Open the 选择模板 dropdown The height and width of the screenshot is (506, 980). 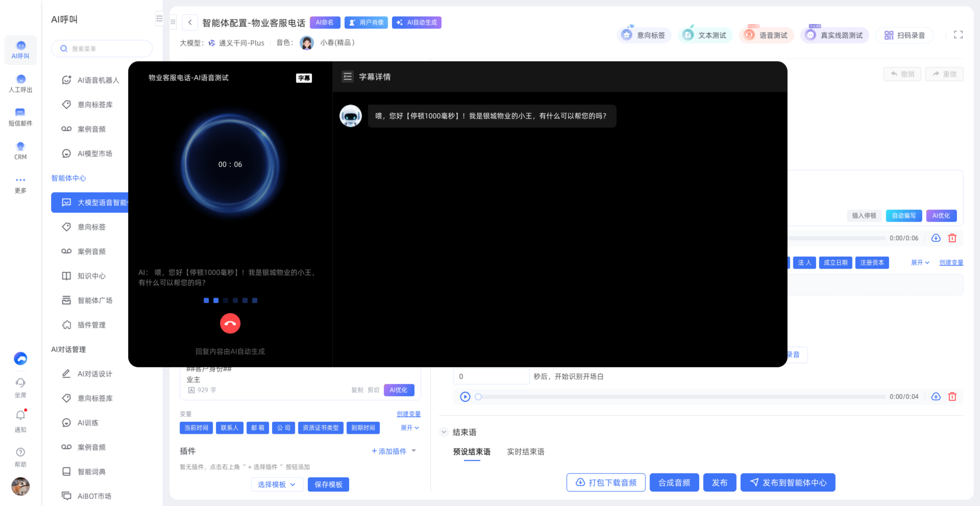point(277,485)
